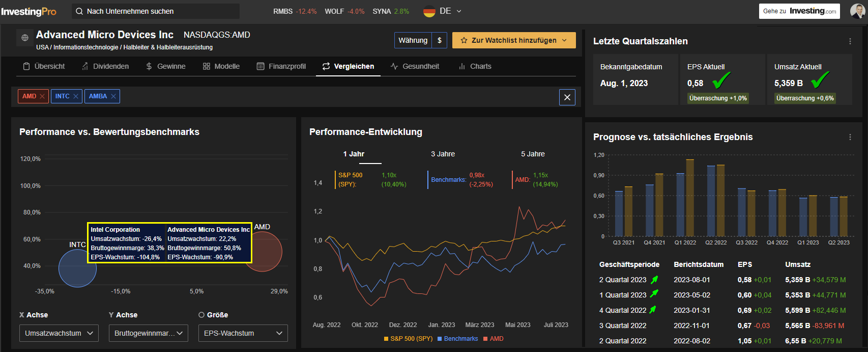The height and width of the screenshot is (352, 868).
Task: Open the Größe EPS-Wachstum dropdown
Action: click(243, 333)
